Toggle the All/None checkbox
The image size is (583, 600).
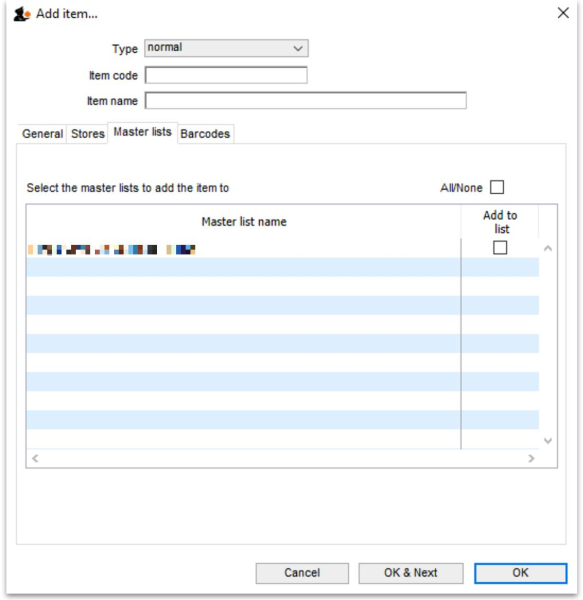pyautogui.click(x=497, y=187)
